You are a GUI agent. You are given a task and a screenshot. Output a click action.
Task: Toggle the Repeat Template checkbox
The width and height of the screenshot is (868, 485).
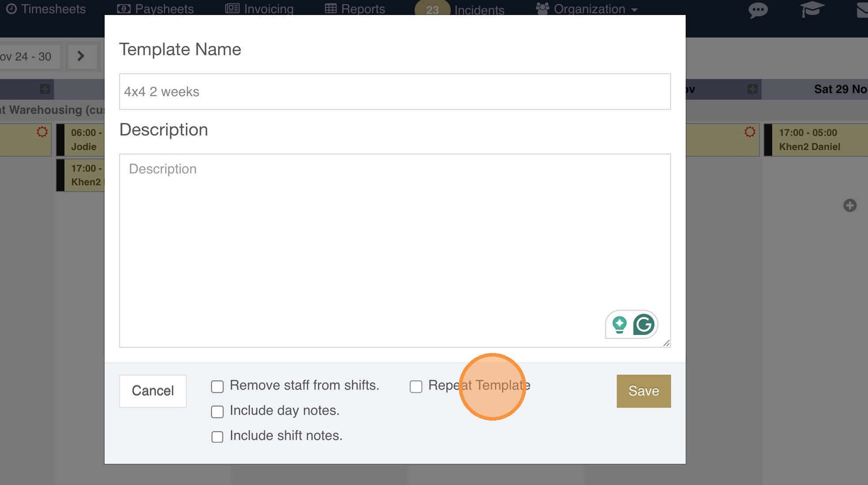point(416,387)
